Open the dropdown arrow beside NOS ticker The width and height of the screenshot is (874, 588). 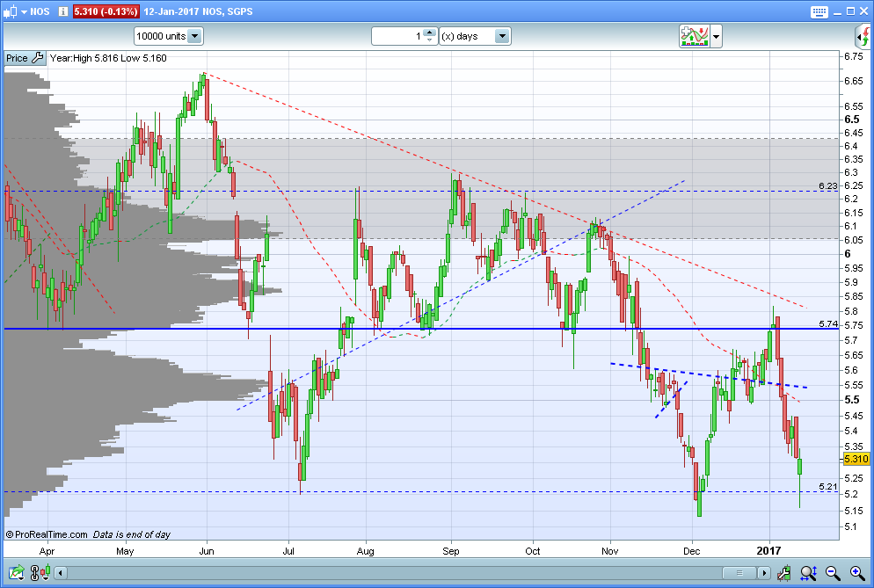(24, 11)
